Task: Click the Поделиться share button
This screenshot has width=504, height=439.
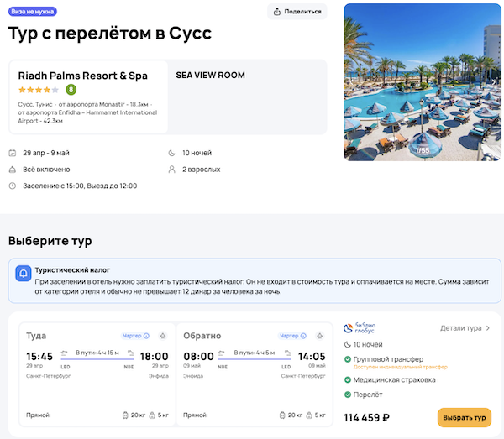Action: [x=297, y=11]
